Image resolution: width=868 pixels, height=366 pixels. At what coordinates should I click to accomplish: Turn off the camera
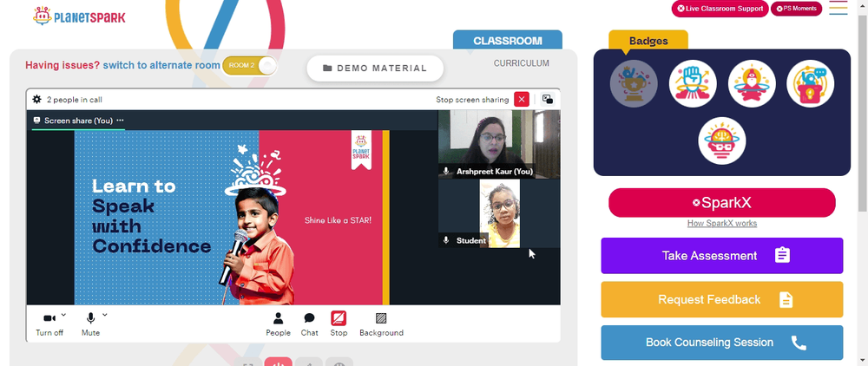pos(49,318)
